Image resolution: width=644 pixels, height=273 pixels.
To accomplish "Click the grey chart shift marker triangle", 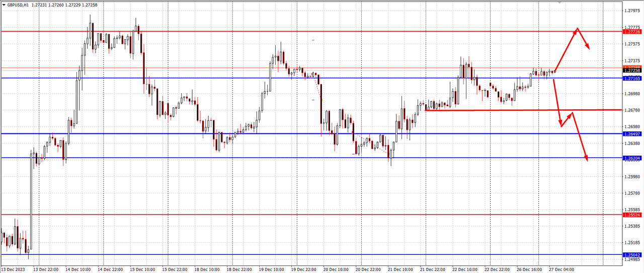I will point(559,3).
